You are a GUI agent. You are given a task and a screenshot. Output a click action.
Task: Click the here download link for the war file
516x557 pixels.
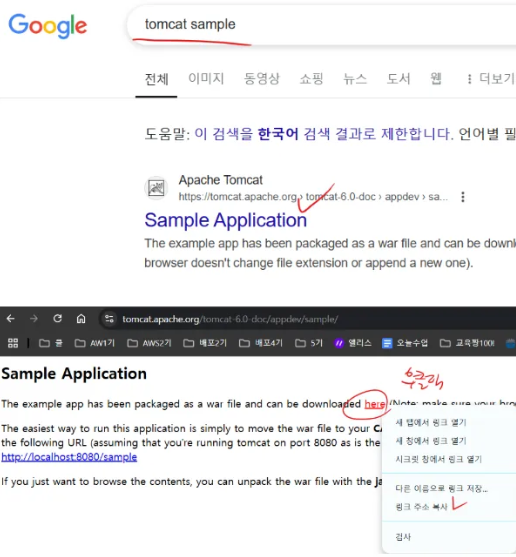375,404
